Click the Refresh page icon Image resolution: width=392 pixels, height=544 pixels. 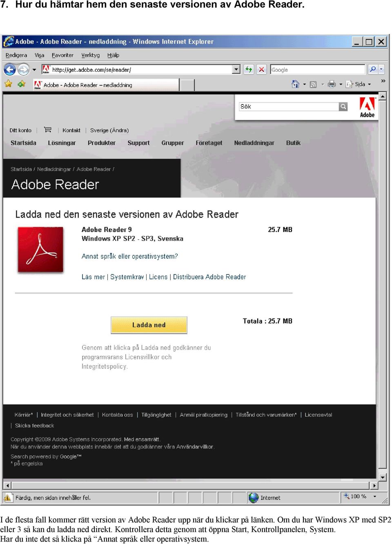click(249, 69)
